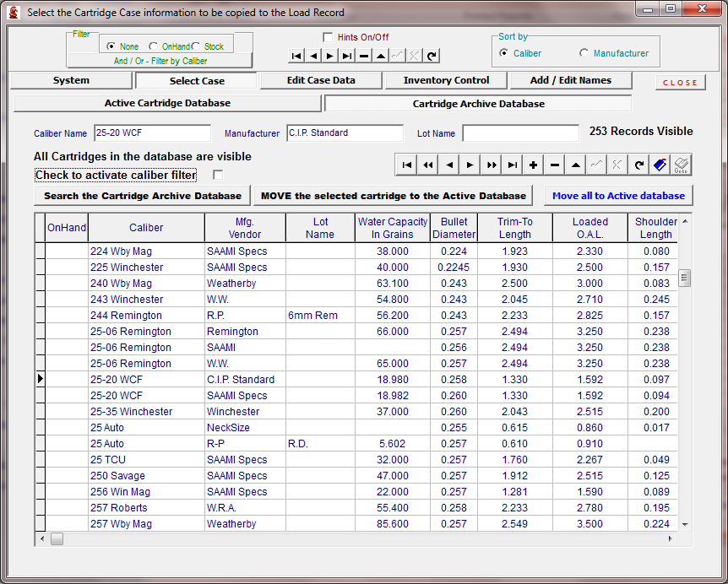
Task: Select the 25-35 Winchester caliber cell
Action: [146, 412]
